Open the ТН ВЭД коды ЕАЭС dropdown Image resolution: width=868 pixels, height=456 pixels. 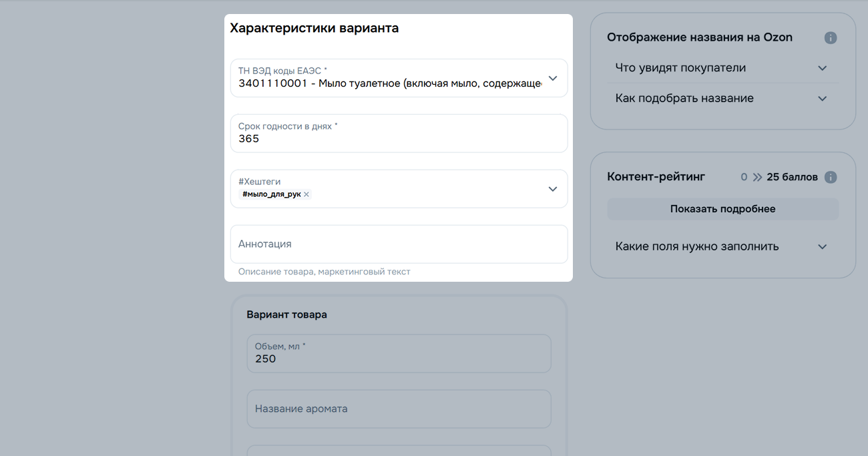389,79
